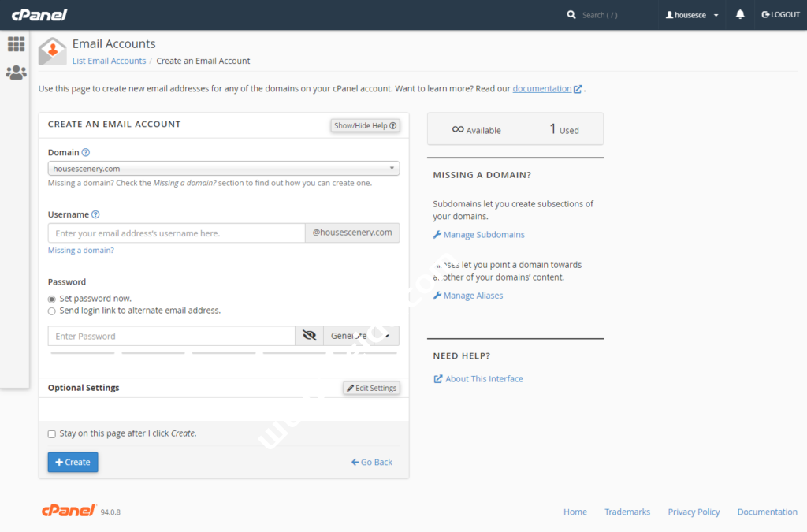Open the housesce user account menu
Image resolution: width=807 pixels, height=532 pixels.
pyautogui.click(x=692, y=15)
